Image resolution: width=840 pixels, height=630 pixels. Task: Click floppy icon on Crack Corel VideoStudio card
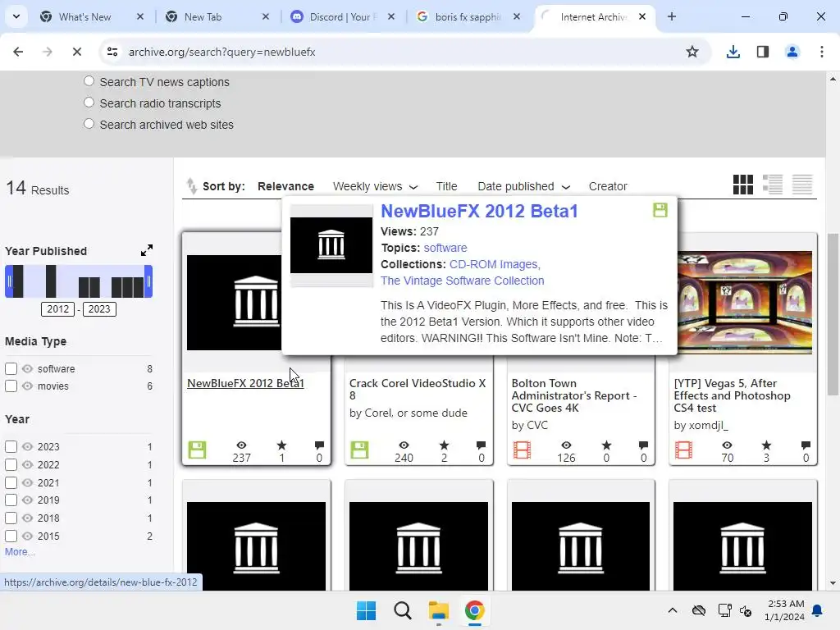(x=359, y=450)
